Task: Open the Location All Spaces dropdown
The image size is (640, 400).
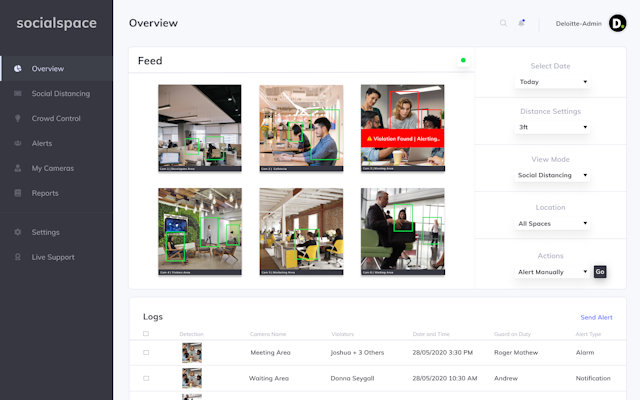Action: [552, 224]
